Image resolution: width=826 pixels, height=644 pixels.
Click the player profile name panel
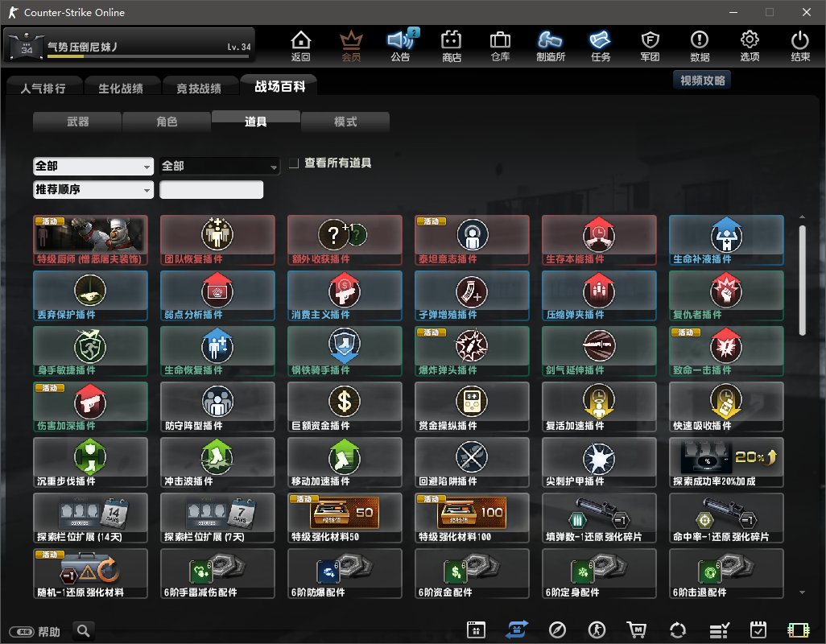[130, 46]
